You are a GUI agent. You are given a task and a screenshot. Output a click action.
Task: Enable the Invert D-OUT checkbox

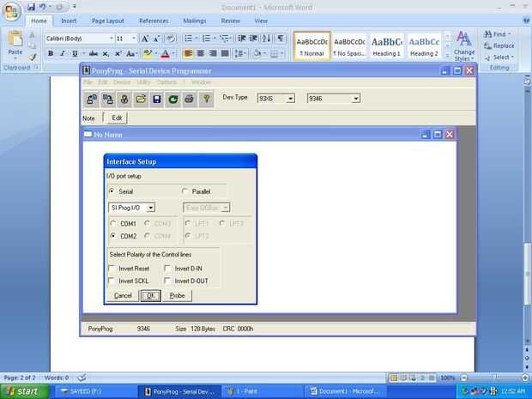click(x=167, y=281)
